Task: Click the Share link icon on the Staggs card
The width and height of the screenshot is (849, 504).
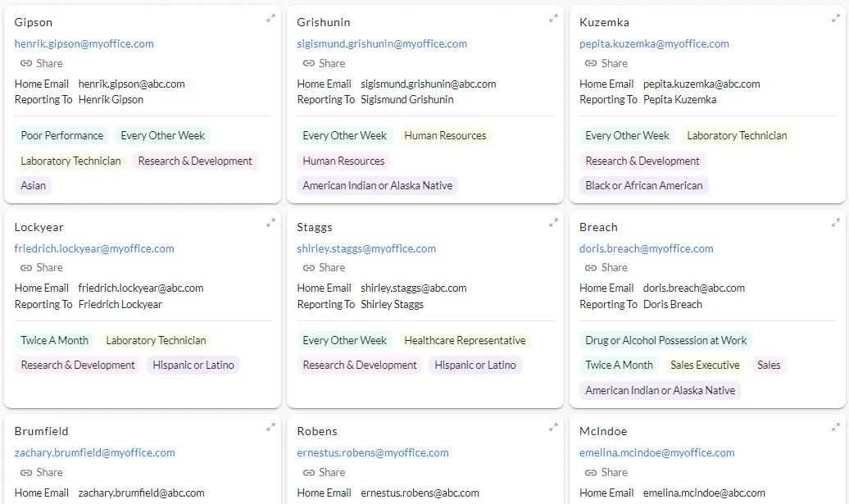Action: pos(308,268)
